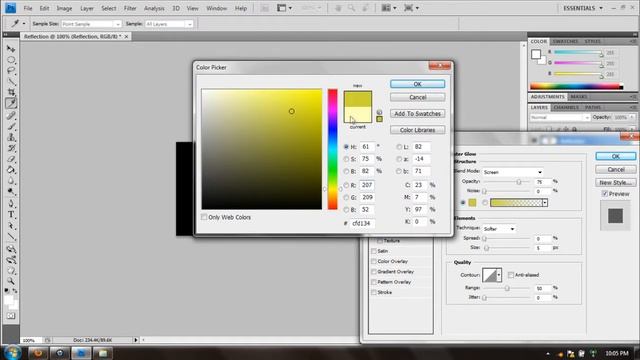Select the Elliptical Marquee tool
640x360 pixels.
(11, 60)
